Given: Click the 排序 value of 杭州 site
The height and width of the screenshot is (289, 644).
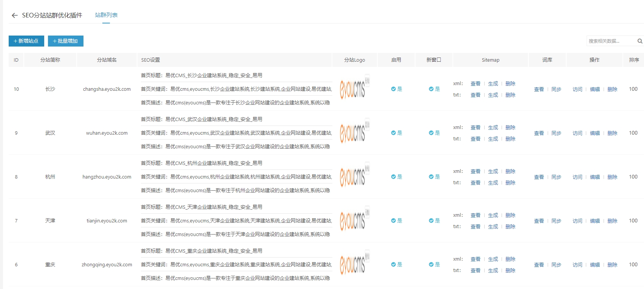Looking at the screenshot, I should coord(633,177).
